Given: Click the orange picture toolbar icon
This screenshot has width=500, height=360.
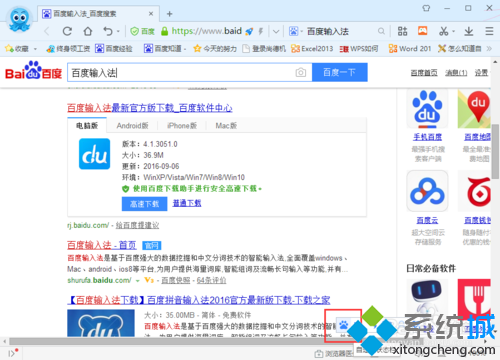Looking at the screenshot, I should (x=423, y=31).
